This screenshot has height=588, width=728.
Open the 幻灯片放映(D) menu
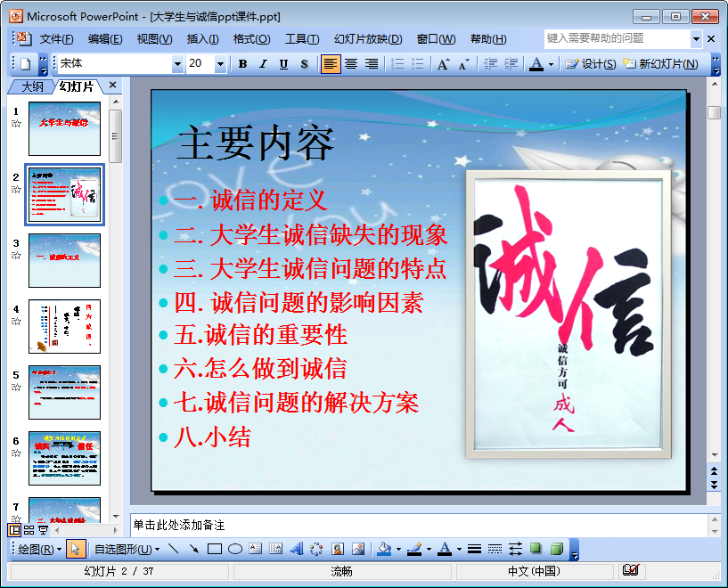368,39
